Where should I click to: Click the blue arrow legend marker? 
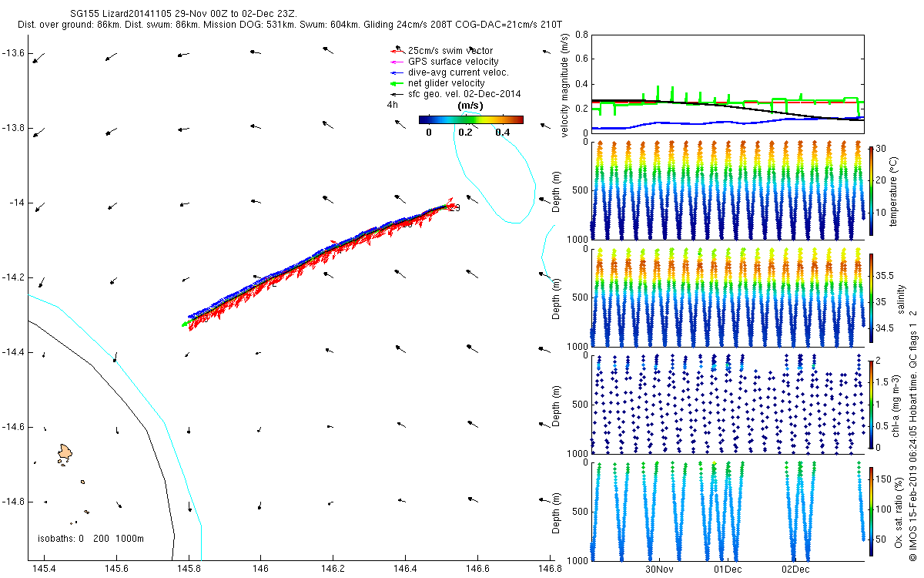[397, 72]
